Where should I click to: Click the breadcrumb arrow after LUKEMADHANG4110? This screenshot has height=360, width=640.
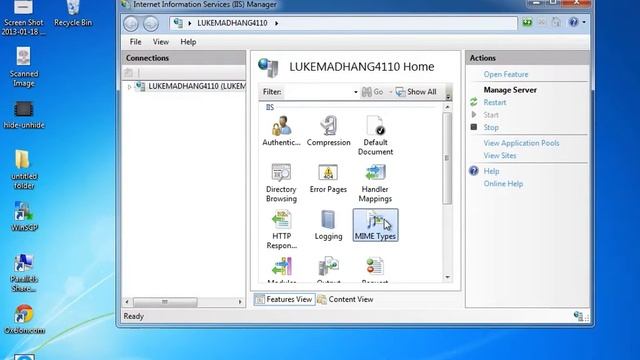(276, 23)
